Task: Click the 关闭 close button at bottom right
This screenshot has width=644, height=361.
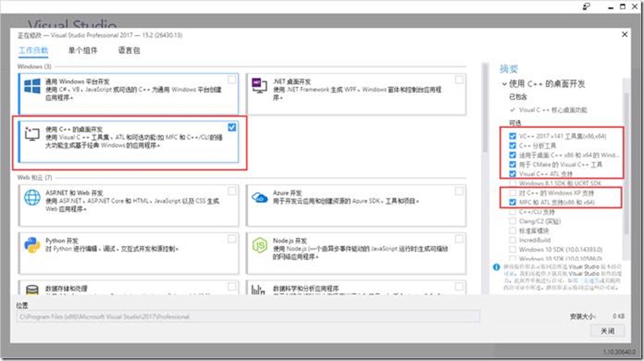Action: tap(608, 331)
